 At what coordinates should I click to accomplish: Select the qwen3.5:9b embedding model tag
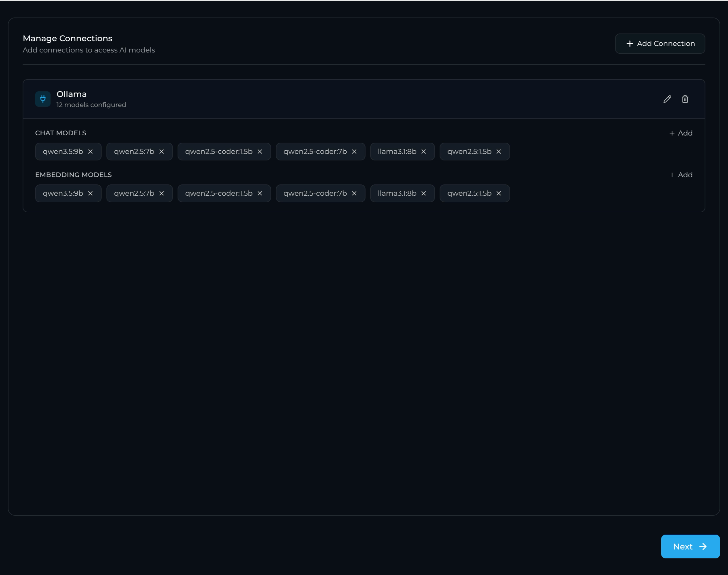point(63,193)
